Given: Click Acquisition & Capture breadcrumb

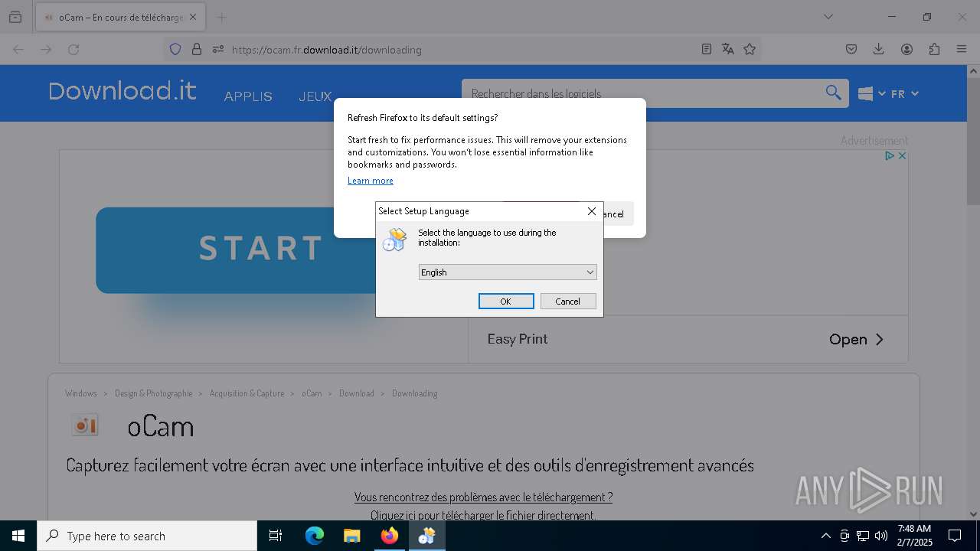Looking at the screenshot, I should point(247,393).
